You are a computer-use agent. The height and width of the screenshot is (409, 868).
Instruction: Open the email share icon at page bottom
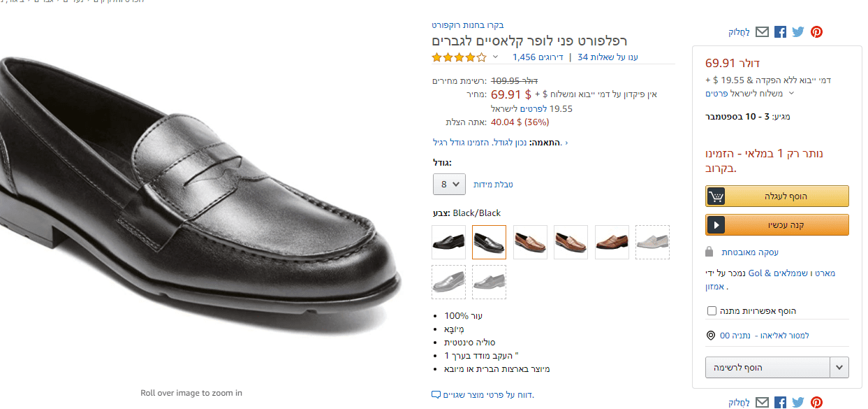pyautogui.click(x=762, y=403)
